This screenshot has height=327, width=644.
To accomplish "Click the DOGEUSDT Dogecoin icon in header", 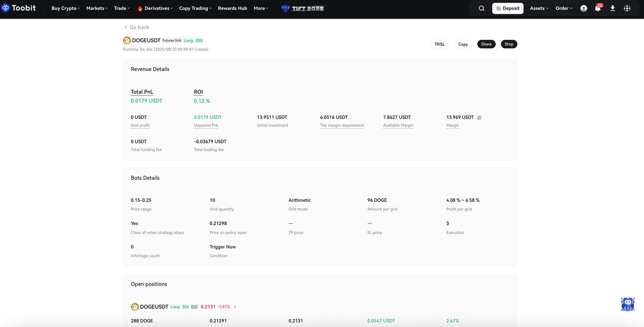I will coord(127,40).
